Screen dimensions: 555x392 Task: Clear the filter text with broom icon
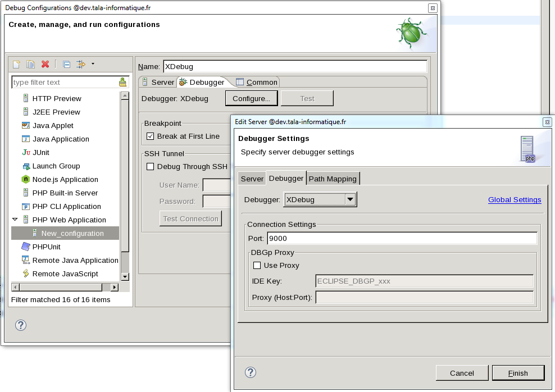(123, 82)
